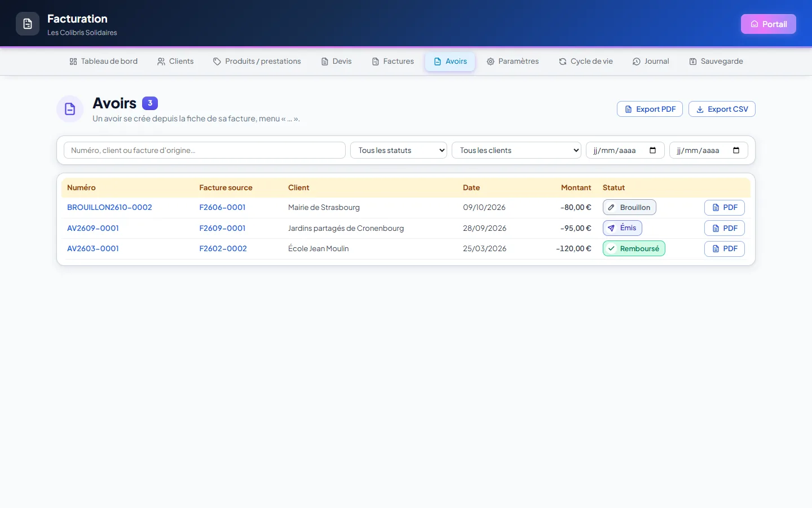
Task: Open Produits / prestations tab
Action: pyautogui.click(x=257, y=62)
